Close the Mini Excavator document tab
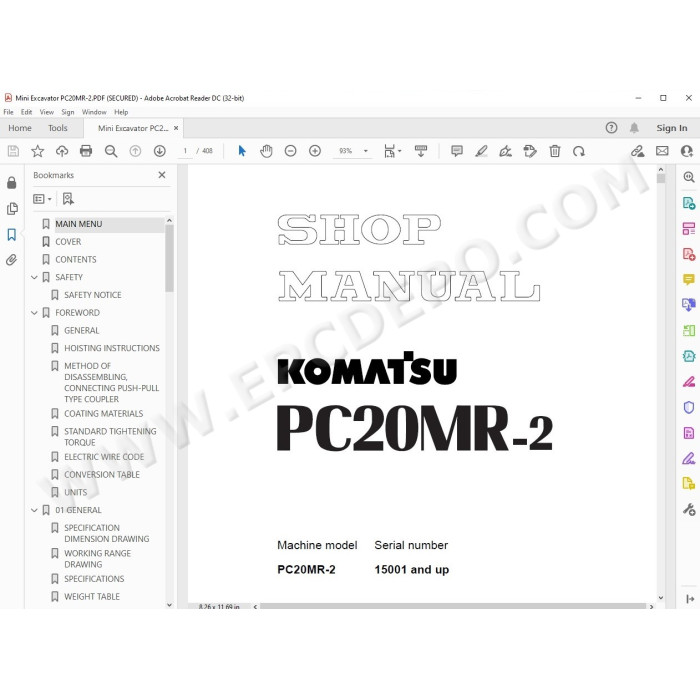 [x=176, y=128]
